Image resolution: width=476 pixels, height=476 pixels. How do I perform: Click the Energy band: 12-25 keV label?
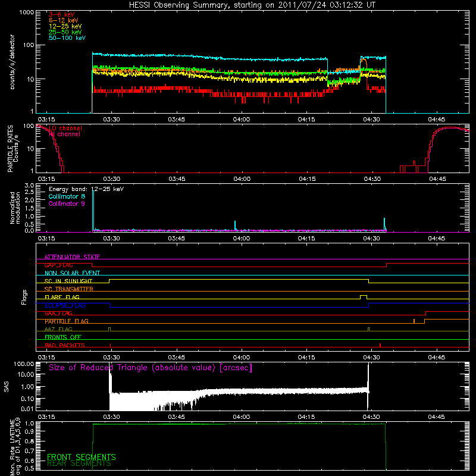coord(86,189)
